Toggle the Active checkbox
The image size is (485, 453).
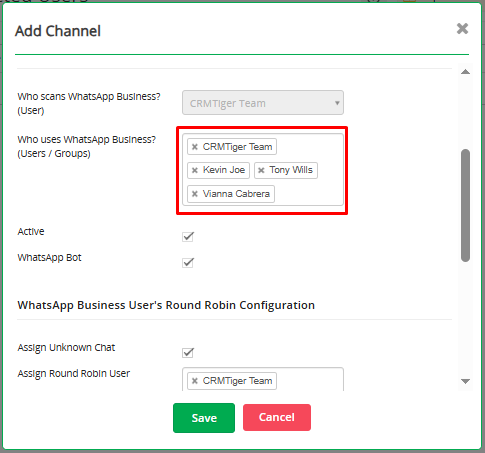(x=188, y=237)
